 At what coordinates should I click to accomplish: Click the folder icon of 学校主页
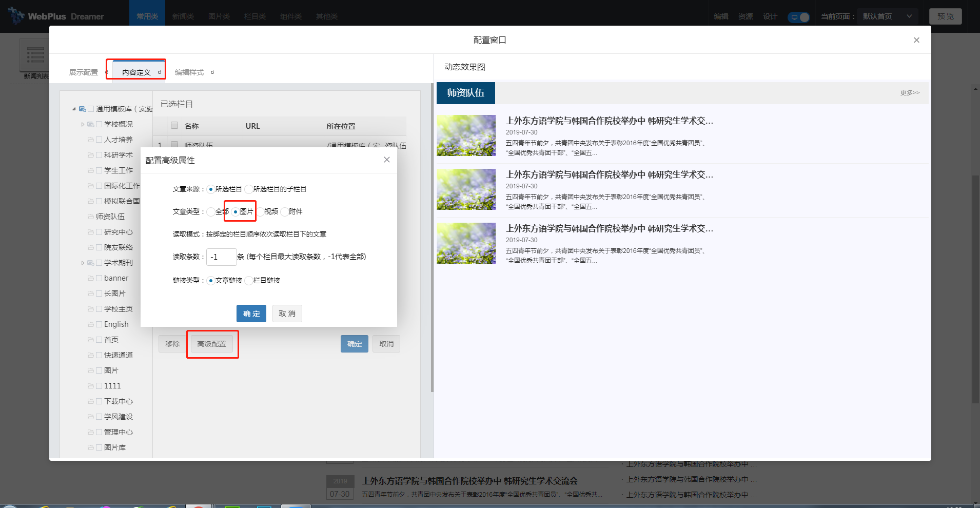[91, 309]
